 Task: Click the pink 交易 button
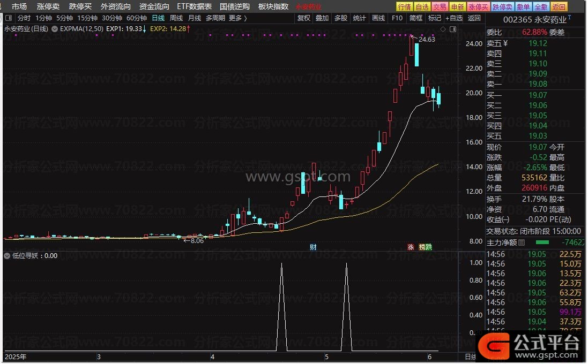pyautogui.click(x=440, y=7)
